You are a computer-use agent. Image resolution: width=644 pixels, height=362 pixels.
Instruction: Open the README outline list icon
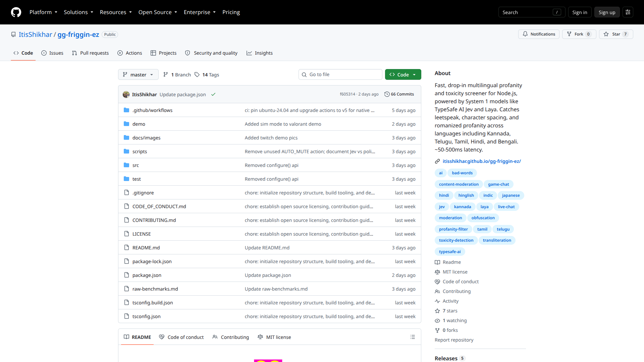[x=413, y=337]
